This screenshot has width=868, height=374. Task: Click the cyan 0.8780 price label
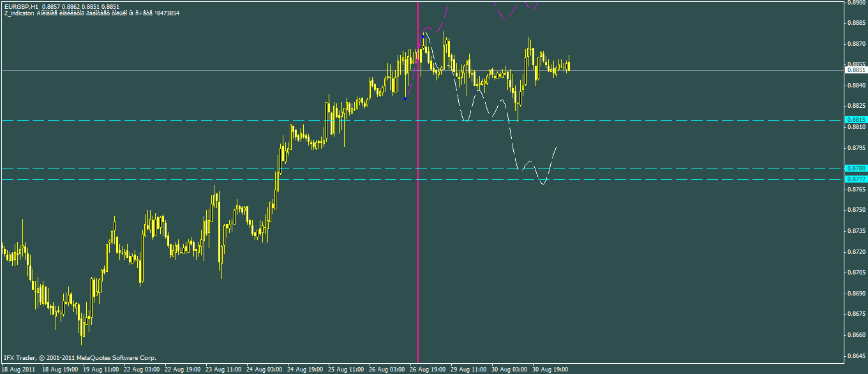coord(856,168)
